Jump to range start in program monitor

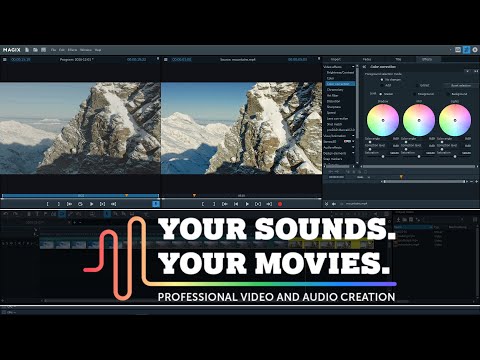click(69, 204)
